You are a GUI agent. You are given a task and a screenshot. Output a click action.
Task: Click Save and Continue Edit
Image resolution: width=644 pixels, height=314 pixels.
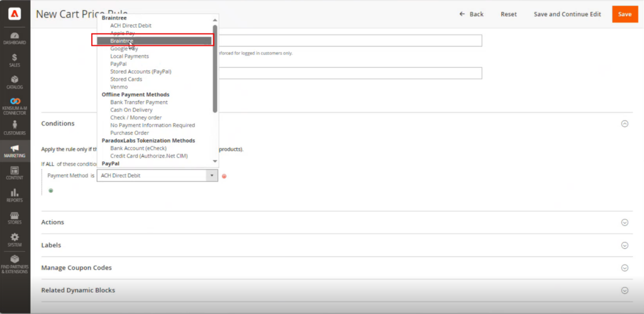[x=567, y=14]
